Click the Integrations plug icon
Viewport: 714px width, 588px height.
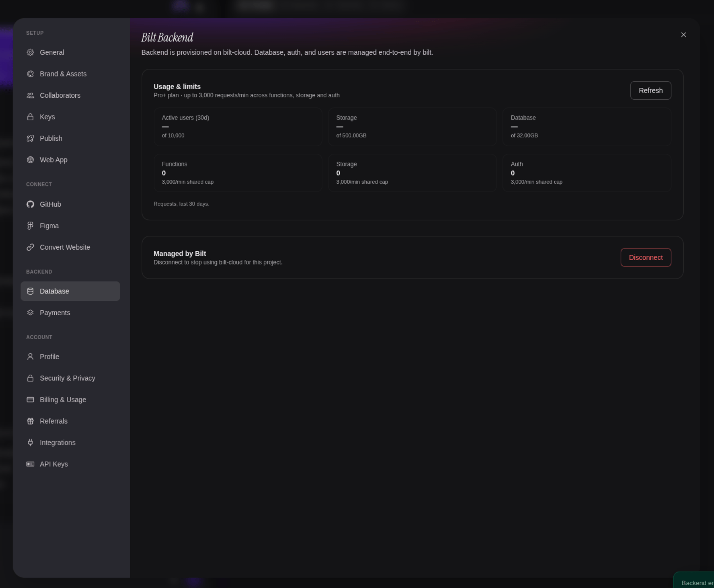(x=30, y=443)
